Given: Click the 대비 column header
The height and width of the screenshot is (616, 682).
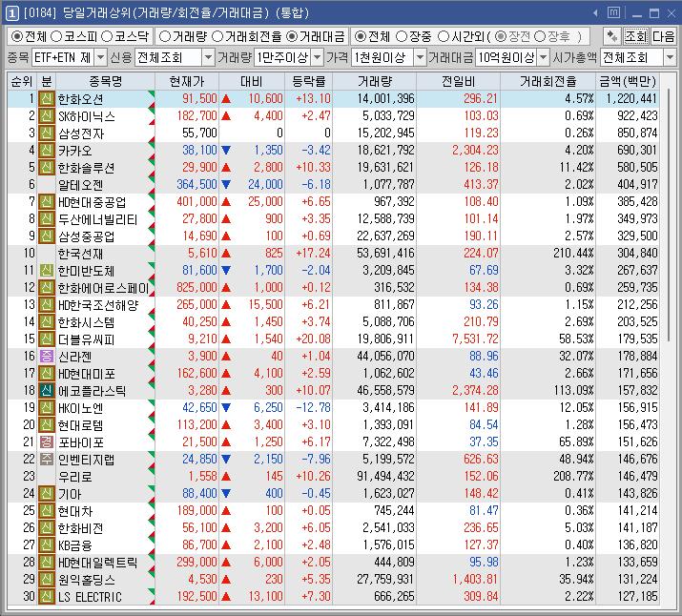Looking at the screenshot, I should tap(252, 81).
